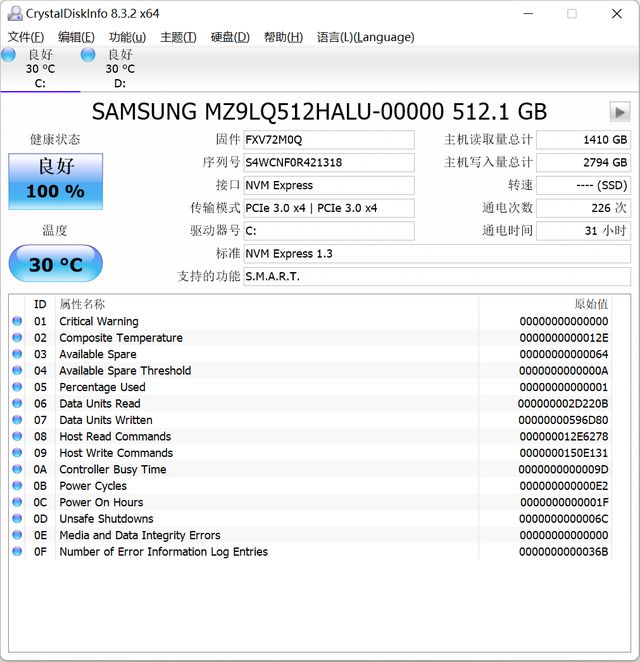Open the 功能(u) menu

[127, 37]
